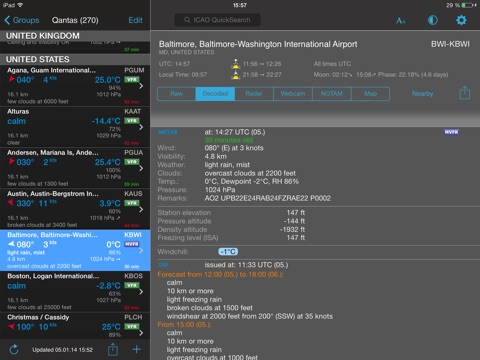Tap the UNITED STATES section header
The image size is (480, 360).
point(75,59)
